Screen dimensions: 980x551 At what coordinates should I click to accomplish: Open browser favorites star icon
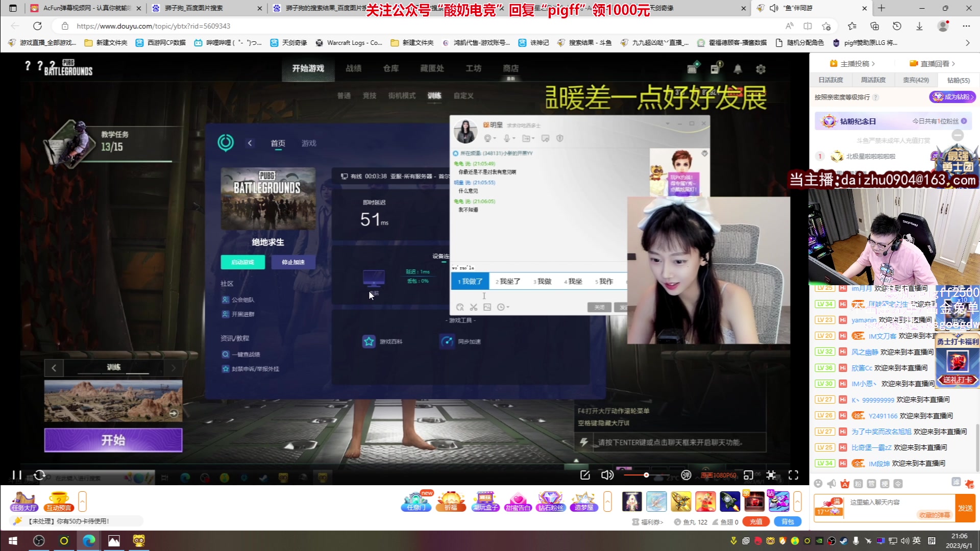click(852, 26)
